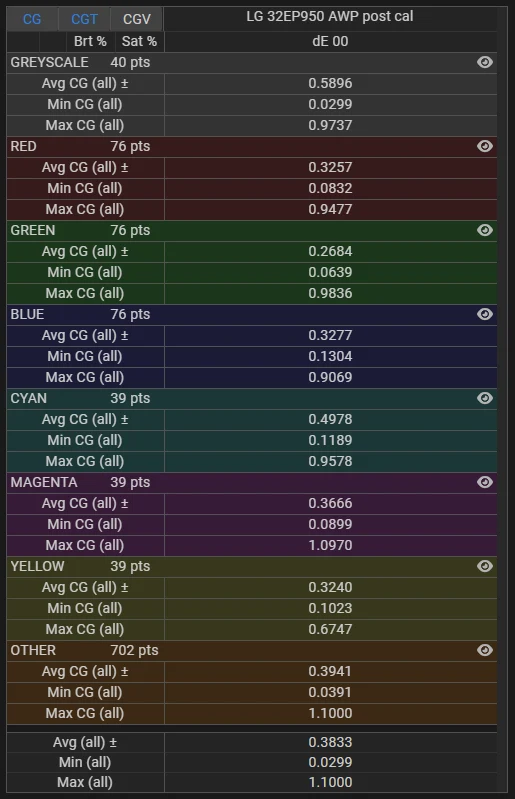
Task: Click the Sat % column header
Action: tap(139, 41)
